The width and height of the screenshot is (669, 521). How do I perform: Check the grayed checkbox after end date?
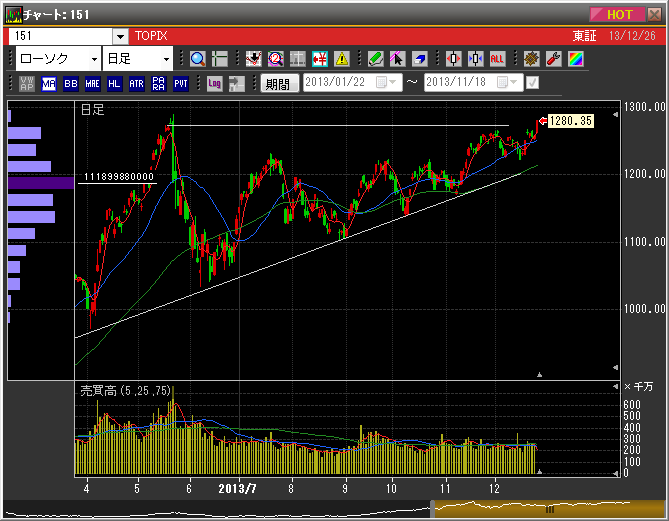(532, 82)
